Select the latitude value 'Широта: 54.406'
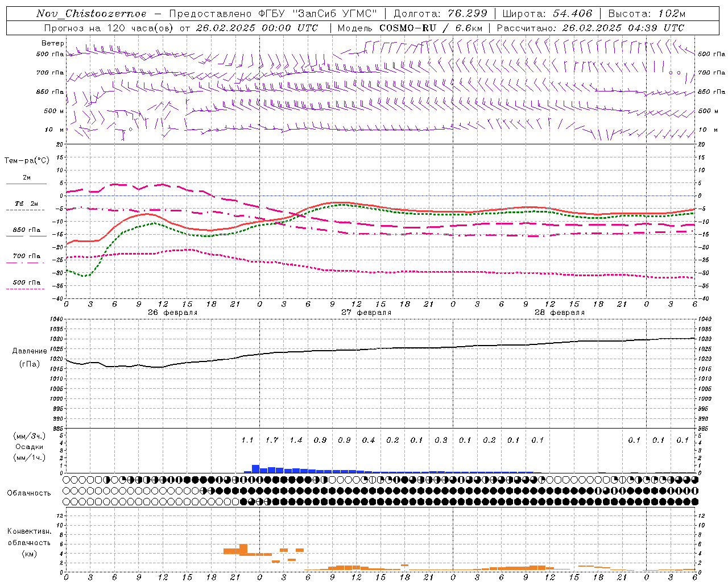This screenshot has width=728, height=582. 547,14
